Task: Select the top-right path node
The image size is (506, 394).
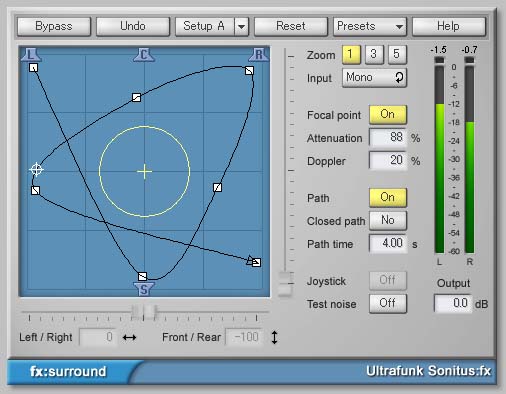Action: click(x=249, y=70)
